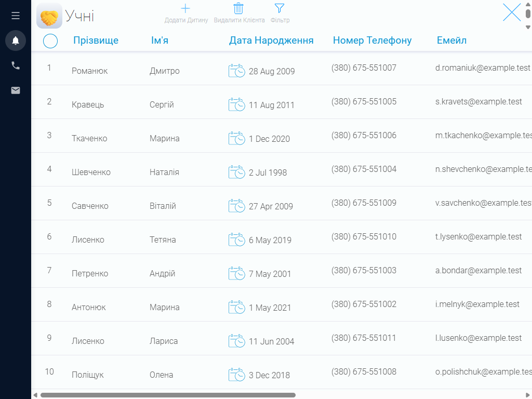Click the surname Поліщук

click(87, 375)
